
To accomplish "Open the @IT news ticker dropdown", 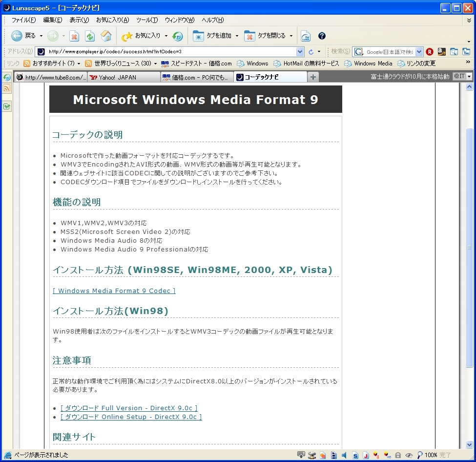I will (x=469, y=77).
